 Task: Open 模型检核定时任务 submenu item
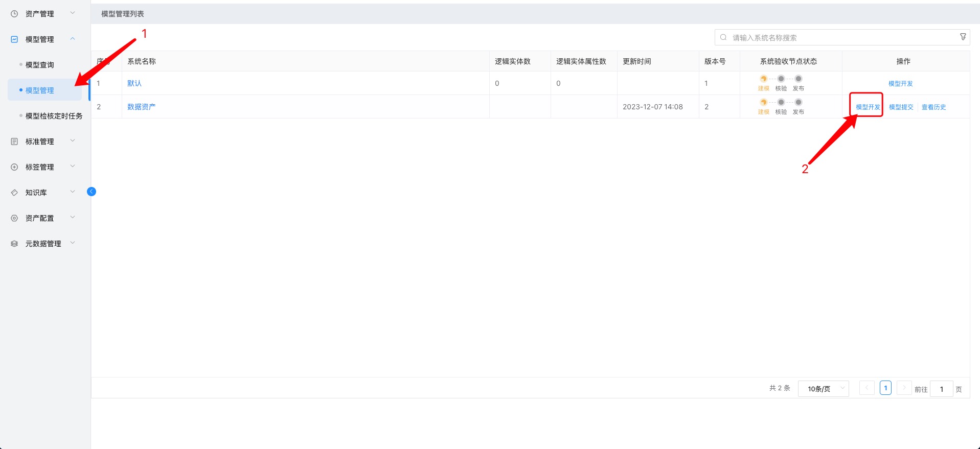(x=54, y=116)
